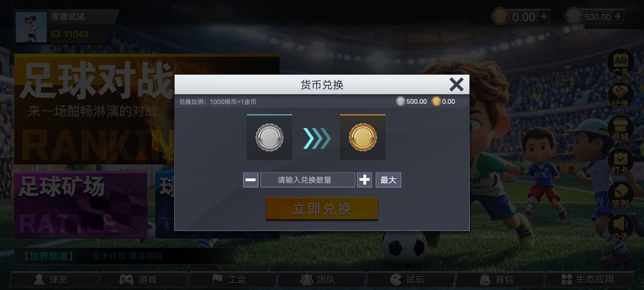The height and width of the screenshot is (290, 644).
Task: Open the 记录 records handshake icon
Action: (x=621, y=96)
